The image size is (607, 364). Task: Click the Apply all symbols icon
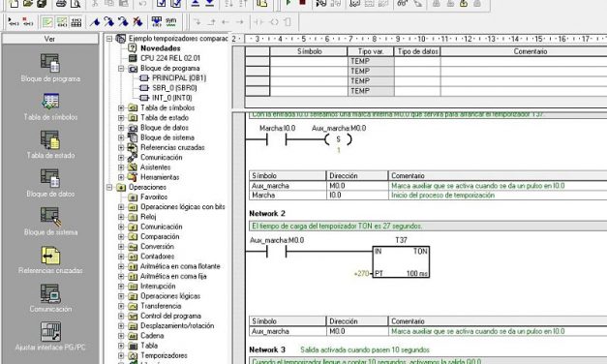click(x=157, y=22)
